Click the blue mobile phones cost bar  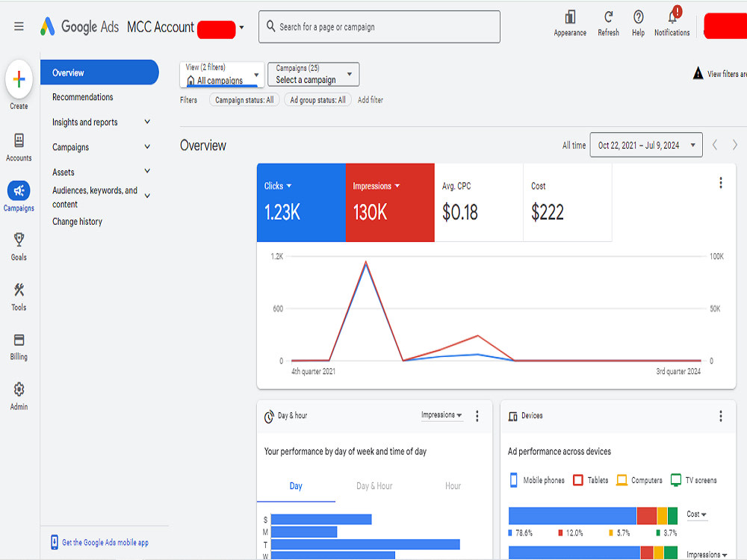click(x=572, y=516)
